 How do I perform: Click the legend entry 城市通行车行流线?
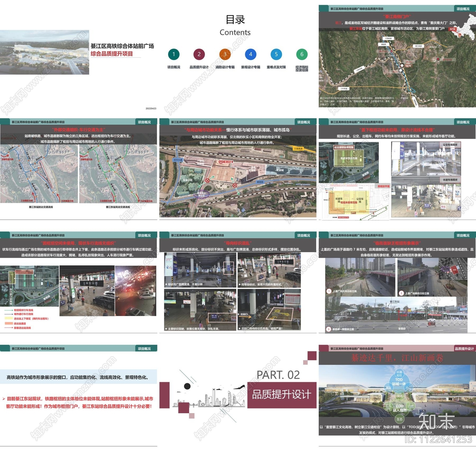24,314
